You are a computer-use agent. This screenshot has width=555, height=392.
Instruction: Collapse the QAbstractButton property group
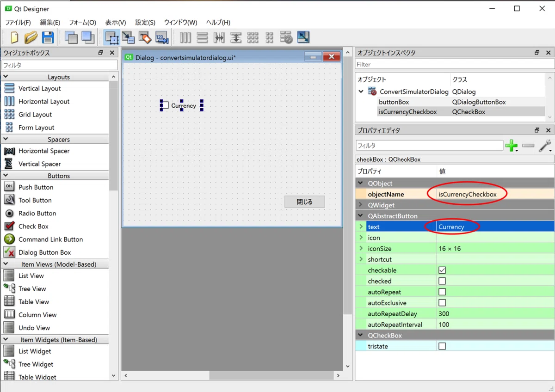(361, 216)
